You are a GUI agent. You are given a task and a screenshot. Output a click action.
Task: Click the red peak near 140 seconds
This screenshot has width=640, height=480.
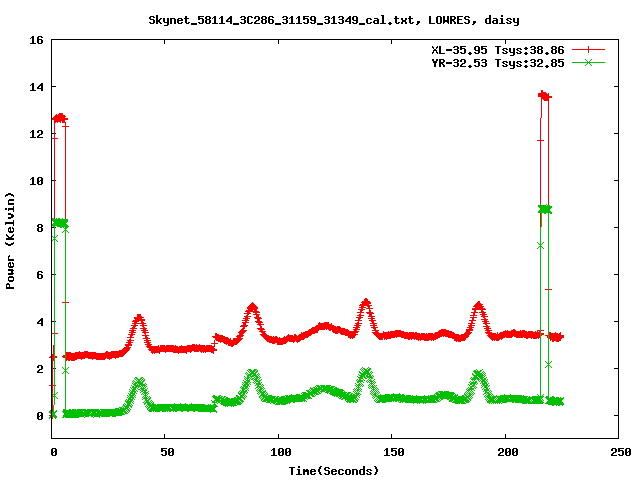click(366, 303)
